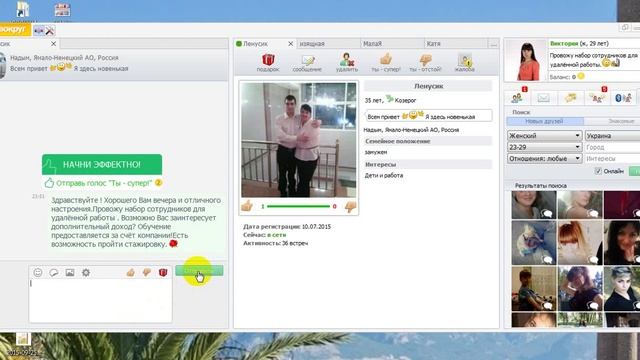The height and width of the screenshot is (360, 640).
Task: Click the yellow ticket icon in right panel
Action: 570,98
